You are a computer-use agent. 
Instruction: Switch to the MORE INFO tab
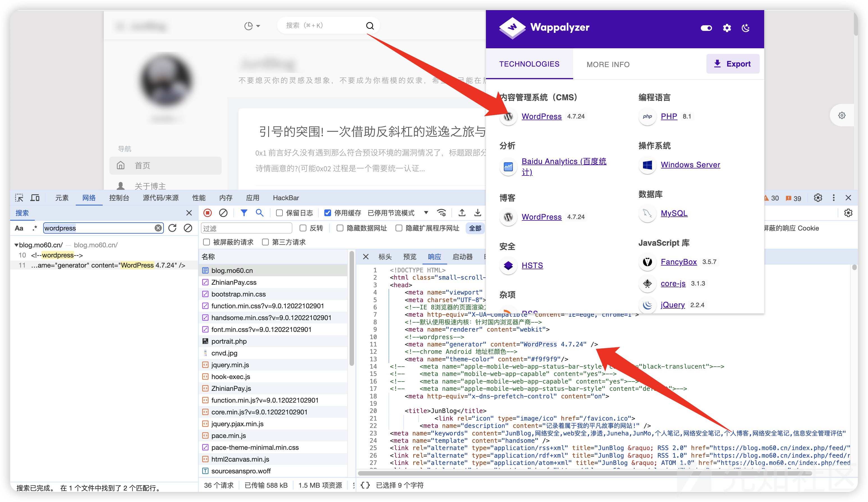608,65
